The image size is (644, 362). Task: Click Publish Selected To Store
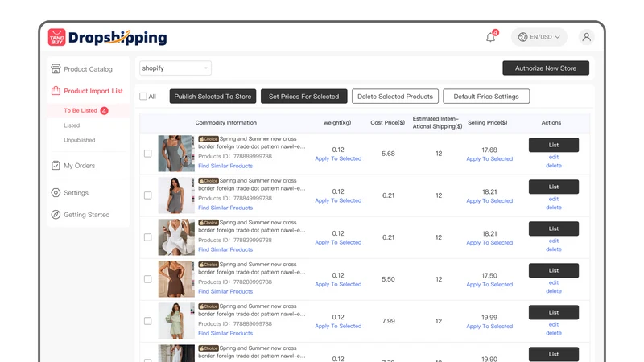point(213,97)
